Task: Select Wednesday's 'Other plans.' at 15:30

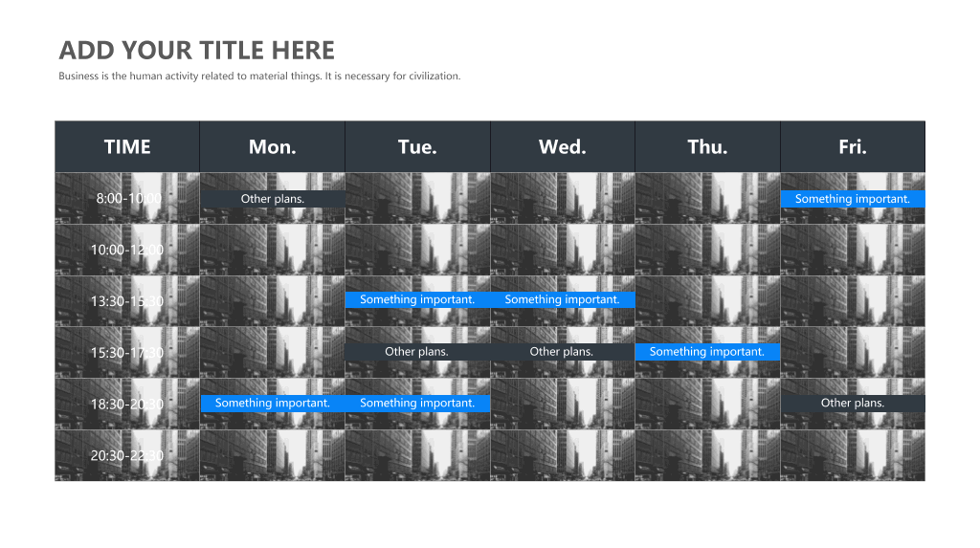Action: pyautogui.click(x=563, y=352)
